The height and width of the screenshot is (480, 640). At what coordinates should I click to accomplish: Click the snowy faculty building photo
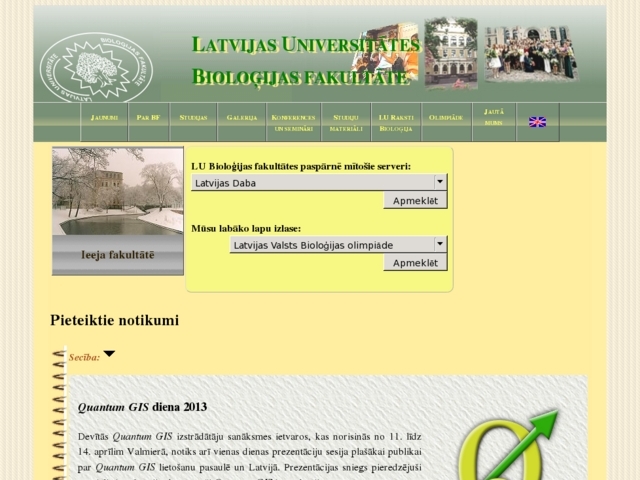(118, 191)
